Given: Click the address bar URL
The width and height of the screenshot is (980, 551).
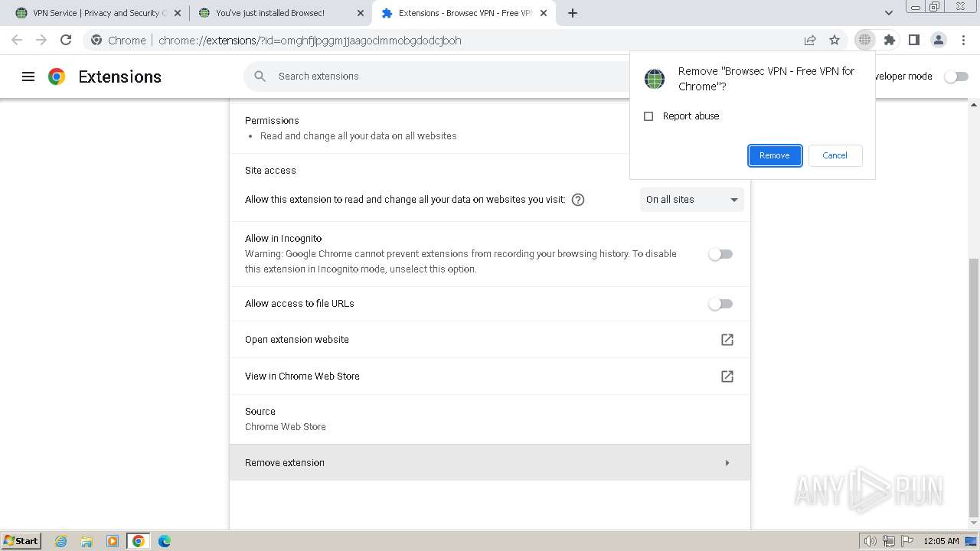Looking at the screenshot, I should click(309, 41).
